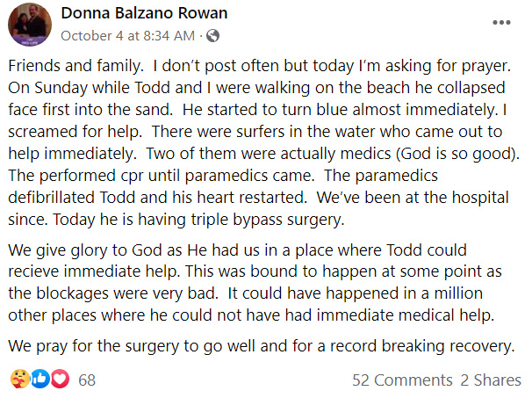Image resolution: width=532 pixels, height=398 pixels.
Task: Click the Care hugging-heart reaction emoji
Action: click(x=20, y=379)
